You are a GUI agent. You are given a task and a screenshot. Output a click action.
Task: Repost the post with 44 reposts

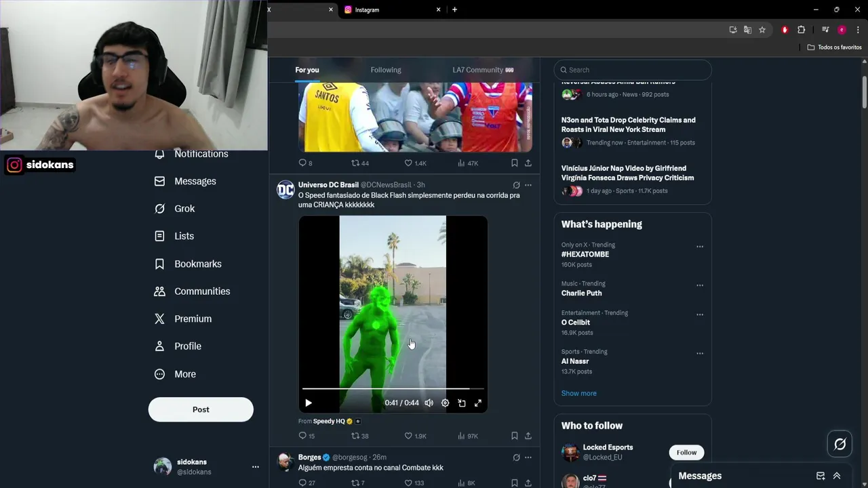(x=359, y=163)
